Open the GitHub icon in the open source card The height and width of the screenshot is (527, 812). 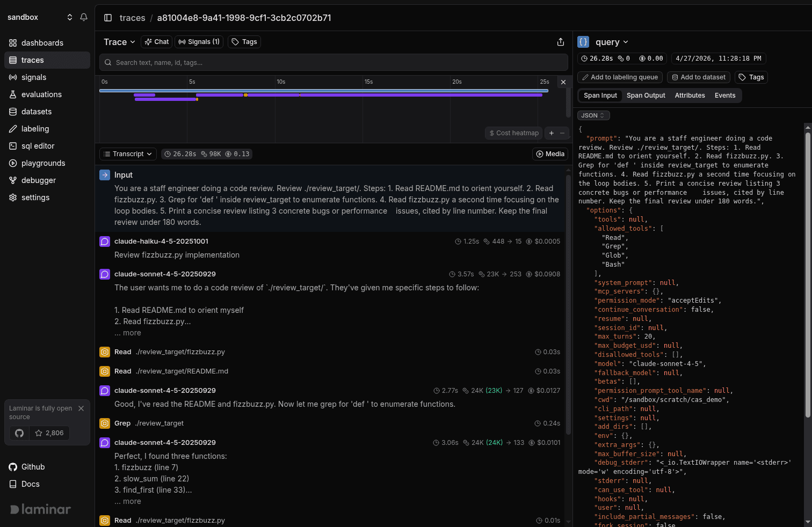coord(19,433)
